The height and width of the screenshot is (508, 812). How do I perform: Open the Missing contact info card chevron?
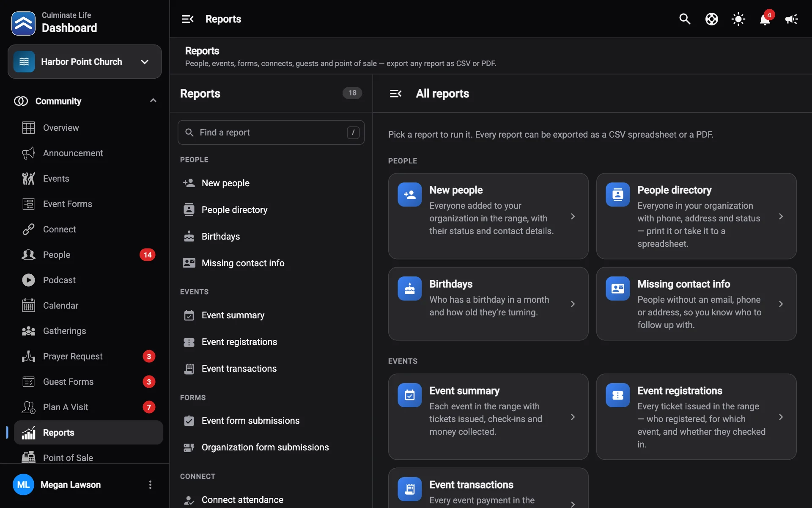[781, 304]
